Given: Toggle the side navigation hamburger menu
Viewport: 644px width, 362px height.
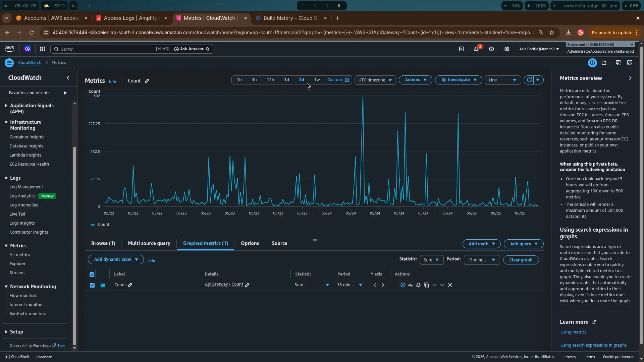Looking at the screenshot, I should coord(9,63).
